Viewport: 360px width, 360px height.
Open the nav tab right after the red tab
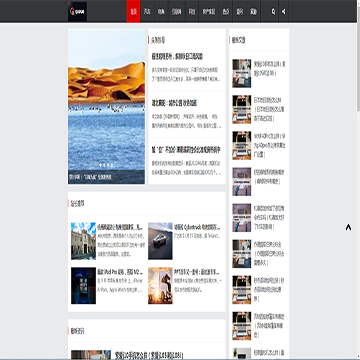pyautogui.click(x=147, y=11)
